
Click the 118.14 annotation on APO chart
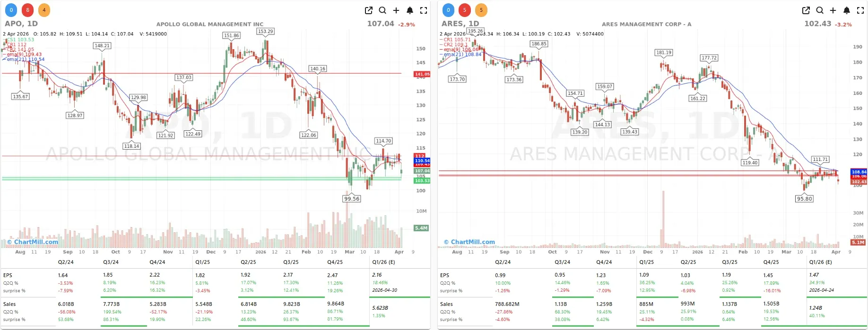click(x=131, y=146)
